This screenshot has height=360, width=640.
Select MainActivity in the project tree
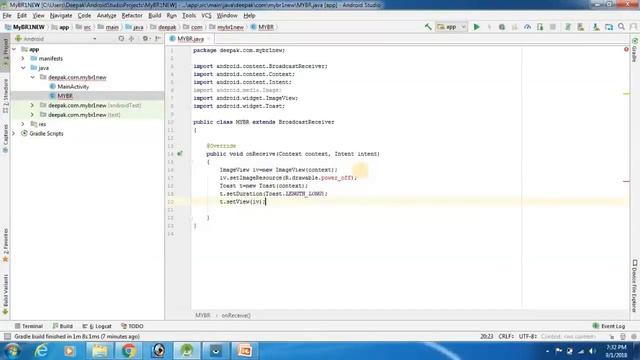pos(69,87)
